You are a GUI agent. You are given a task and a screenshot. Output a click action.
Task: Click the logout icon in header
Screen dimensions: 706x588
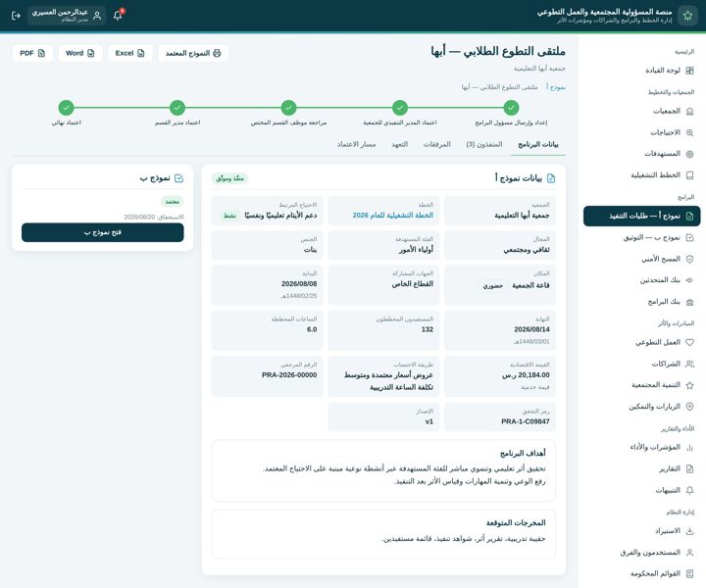pyautogui.click(x=16, y=16)
